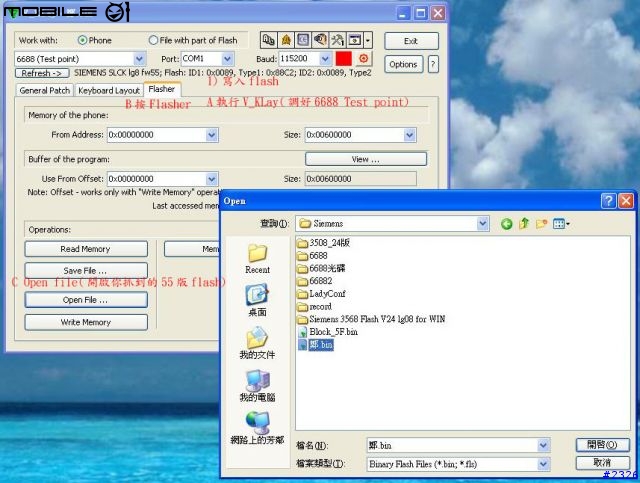Click the 我的文件 (My Documents) icon
The width and height of the screenshot is (640, 483).
257,343
